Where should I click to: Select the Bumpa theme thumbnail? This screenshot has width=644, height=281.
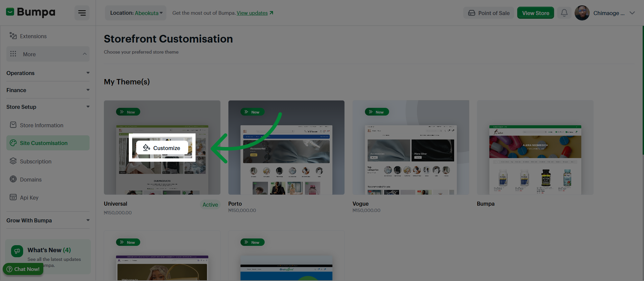[535, 147]
